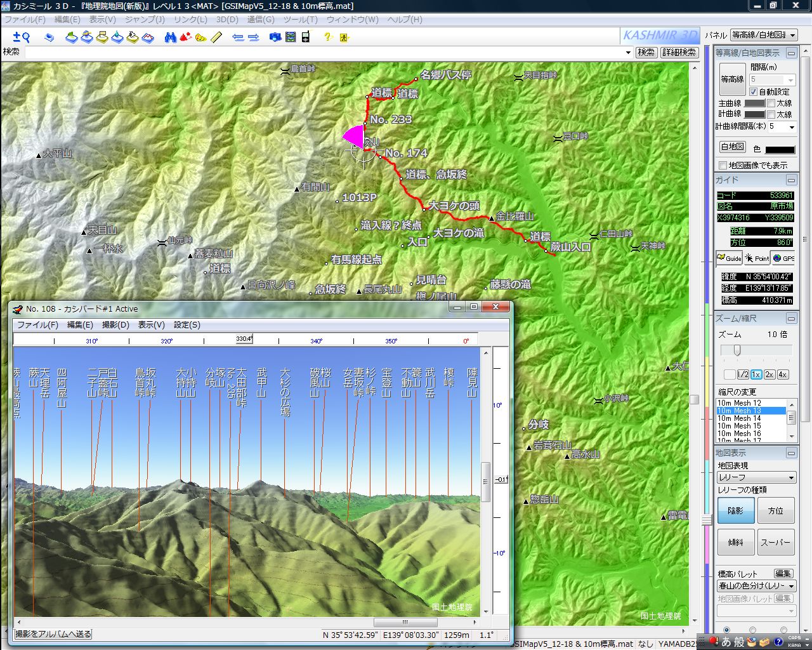Click the 等高線 button
Image resolution: width=812 pixels, height=650 pixels.
(732, 79)
